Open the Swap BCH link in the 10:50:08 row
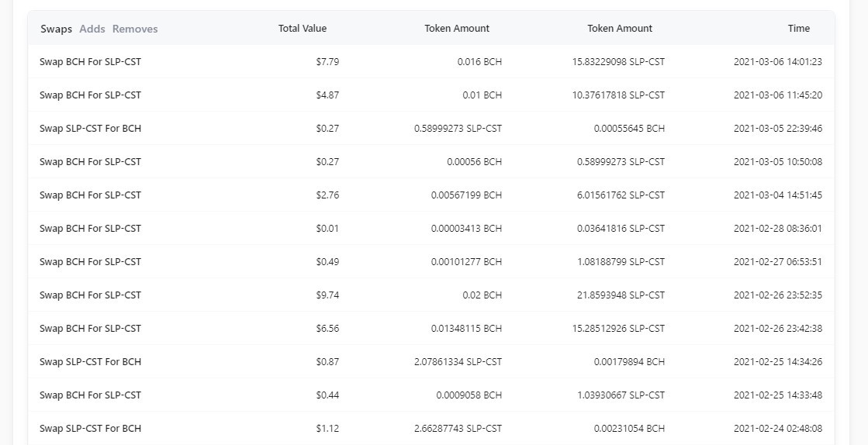The image size is (868, 445). [x=90, y=161]
